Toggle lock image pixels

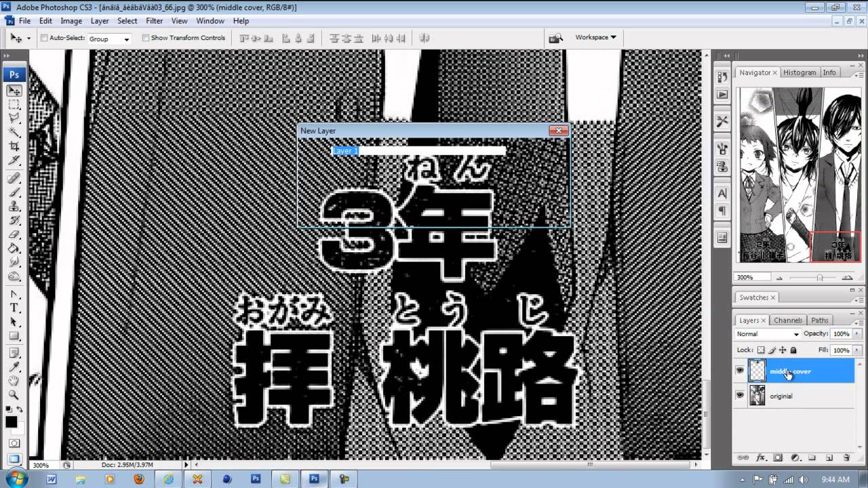(x=772, y=350)
